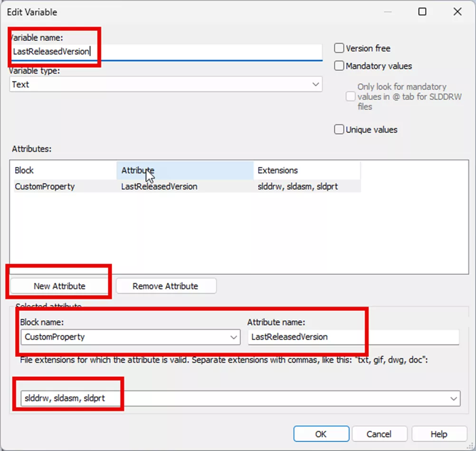
Task: Check only look for mandatory values in @ tab
Action: pos(351,96)
